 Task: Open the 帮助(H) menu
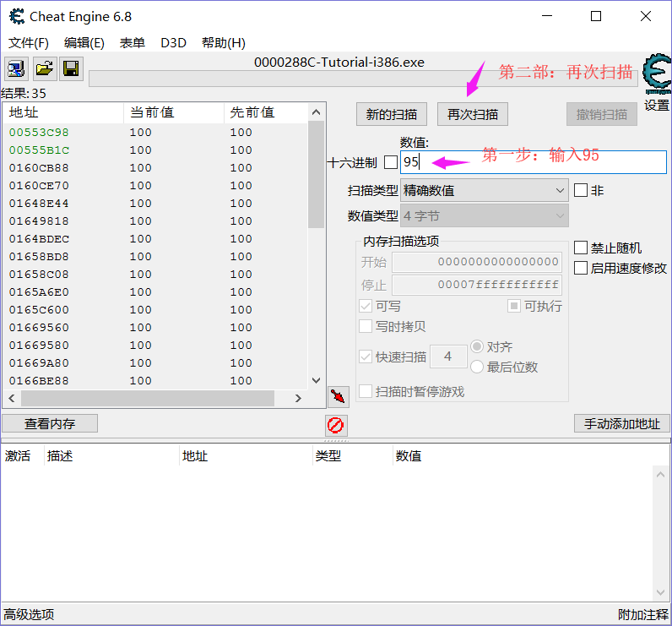pyautogui.click(x=223, y=43)
